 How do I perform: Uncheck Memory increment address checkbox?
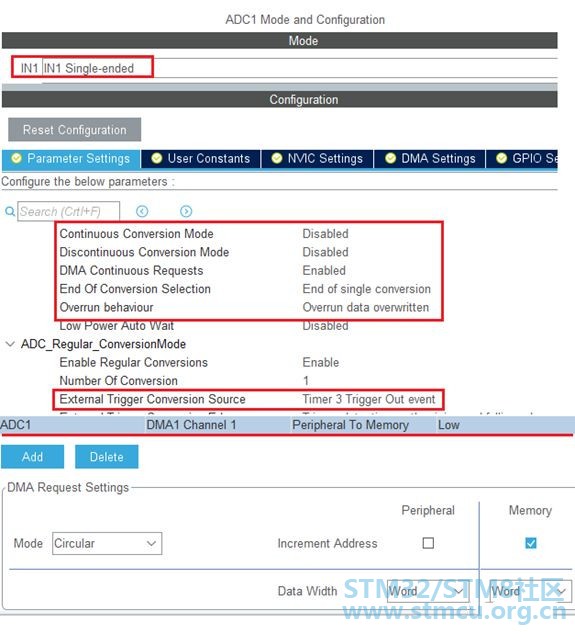pyautogui.click(x=531, y=543)
